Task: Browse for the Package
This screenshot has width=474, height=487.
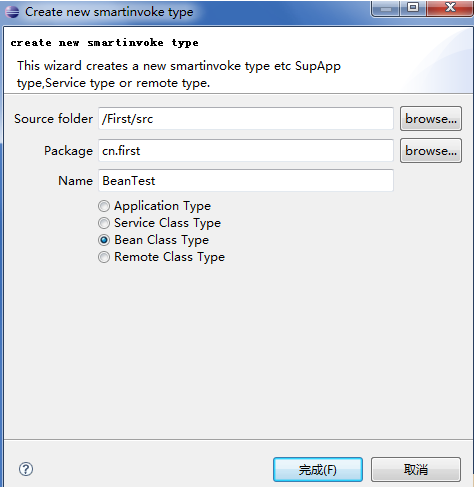Action: coord(431,151)
